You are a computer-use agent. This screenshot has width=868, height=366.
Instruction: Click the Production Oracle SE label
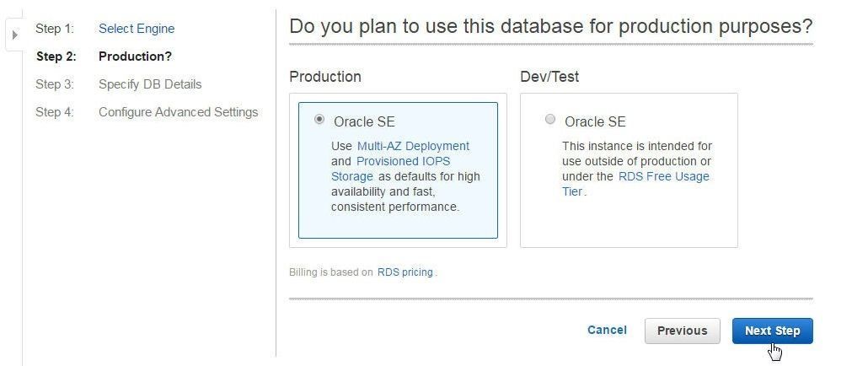(364, 121)
